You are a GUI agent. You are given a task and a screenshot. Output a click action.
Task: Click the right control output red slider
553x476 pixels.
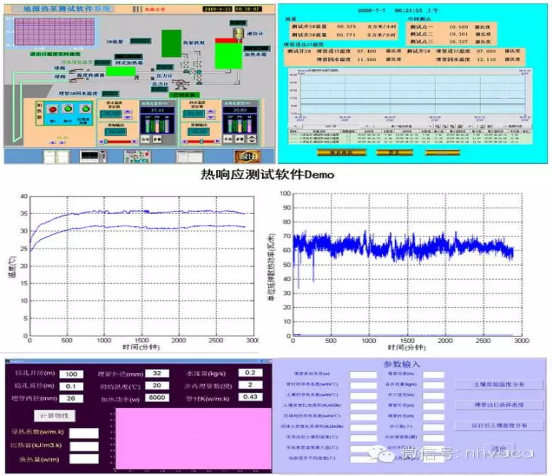[x=201, y=142]
